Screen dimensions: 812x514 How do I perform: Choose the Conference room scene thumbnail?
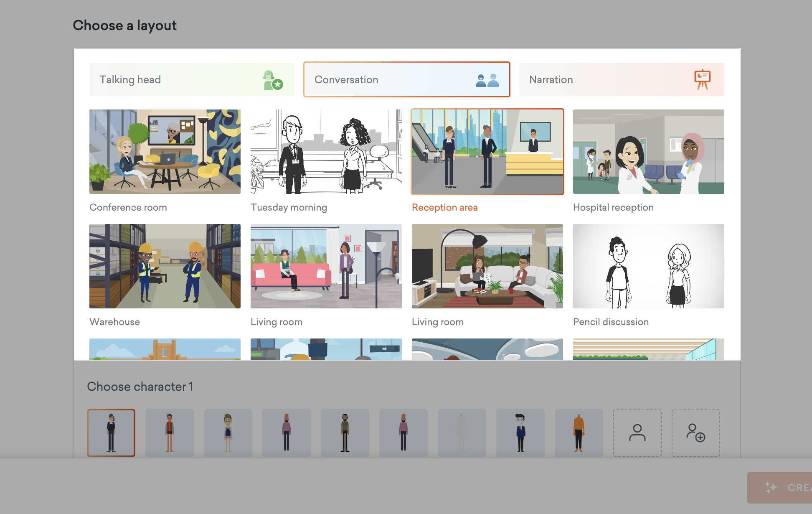pos(165,152)
